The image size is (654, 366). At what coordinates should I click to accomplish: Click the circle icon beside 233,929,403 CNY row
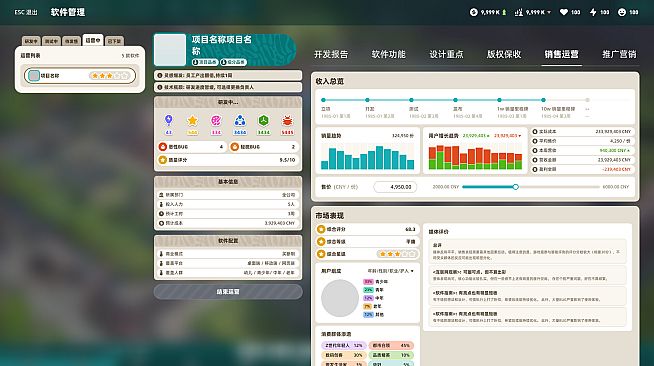click(x=535, y=131)
